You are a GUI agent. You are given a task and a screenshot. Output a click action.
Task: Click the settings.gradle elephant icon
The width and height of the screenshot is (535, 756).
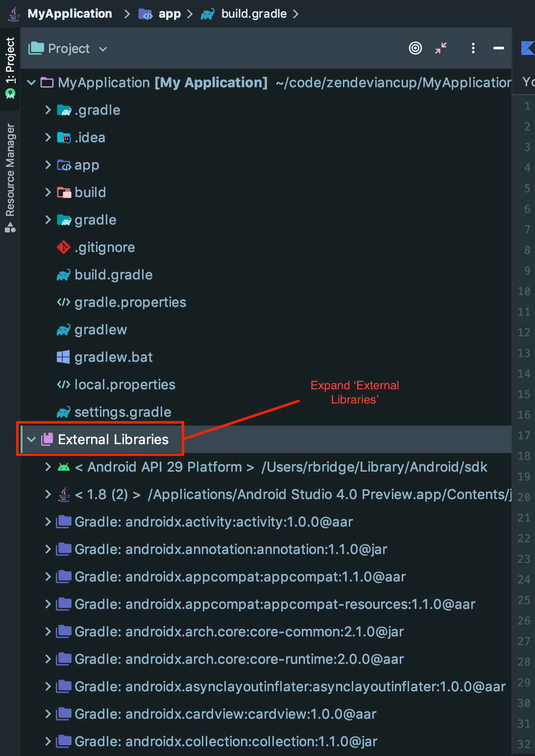(x=64, y=412)
